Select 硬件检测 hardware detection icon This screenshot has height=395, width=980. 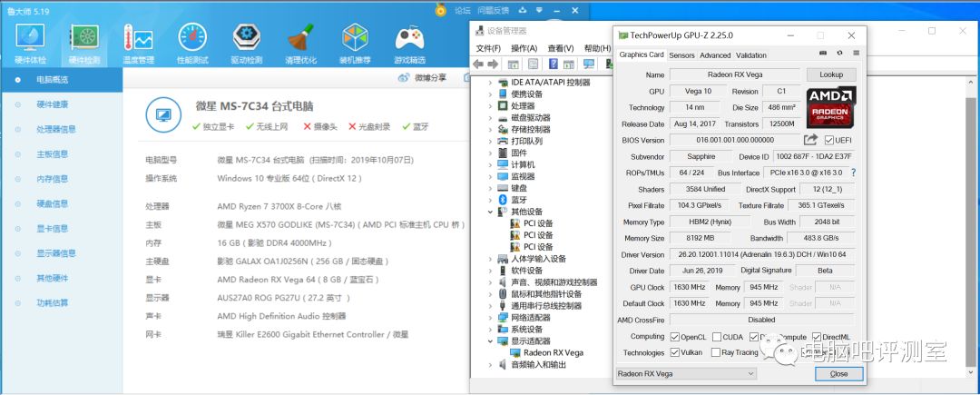pyautogui.click(x=83, y=44)
